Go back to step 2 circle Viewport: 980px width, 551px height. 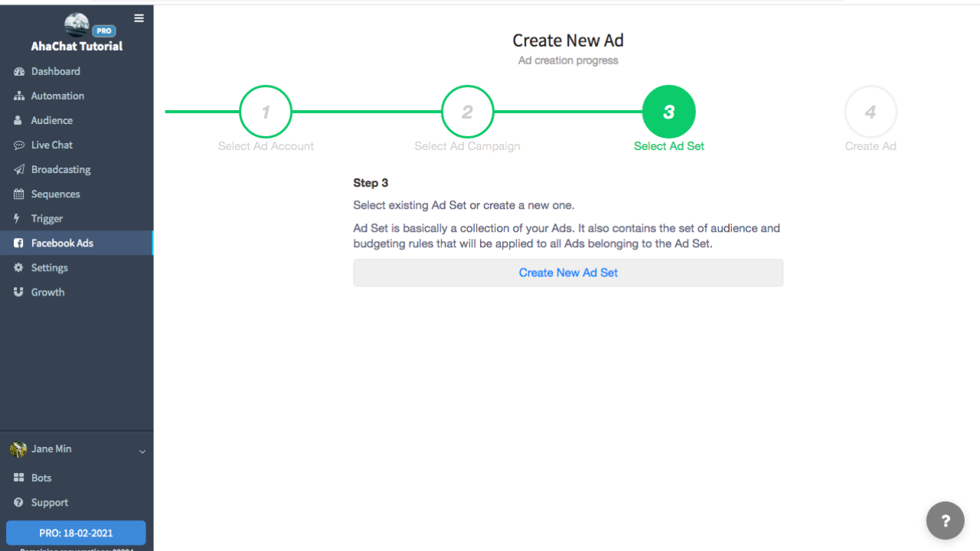click(467, 112)
